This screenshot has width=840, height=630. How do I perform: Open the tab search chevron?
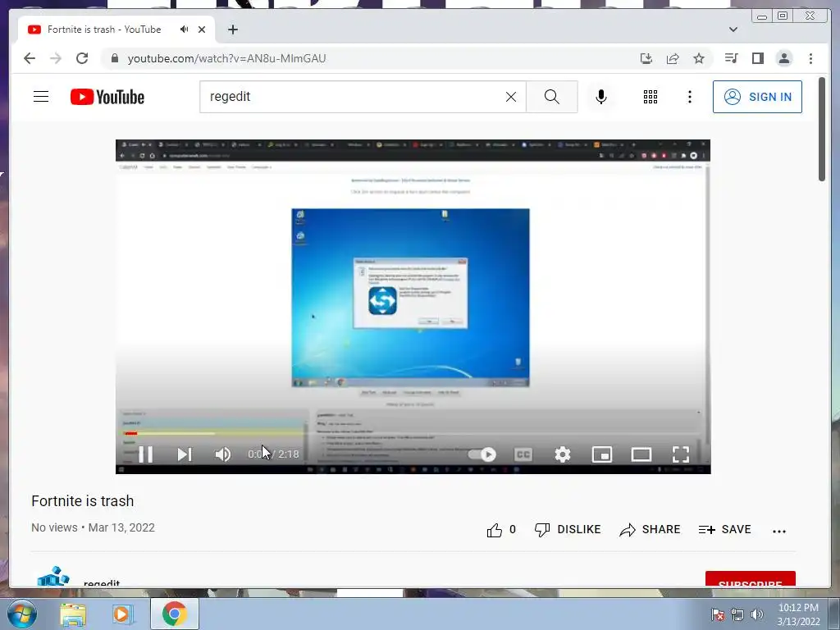(733, 30)
